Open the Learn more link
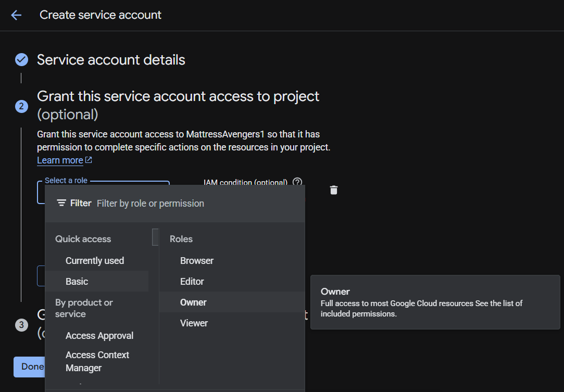This screenshot has width=564, height=392. pos(60,160)
